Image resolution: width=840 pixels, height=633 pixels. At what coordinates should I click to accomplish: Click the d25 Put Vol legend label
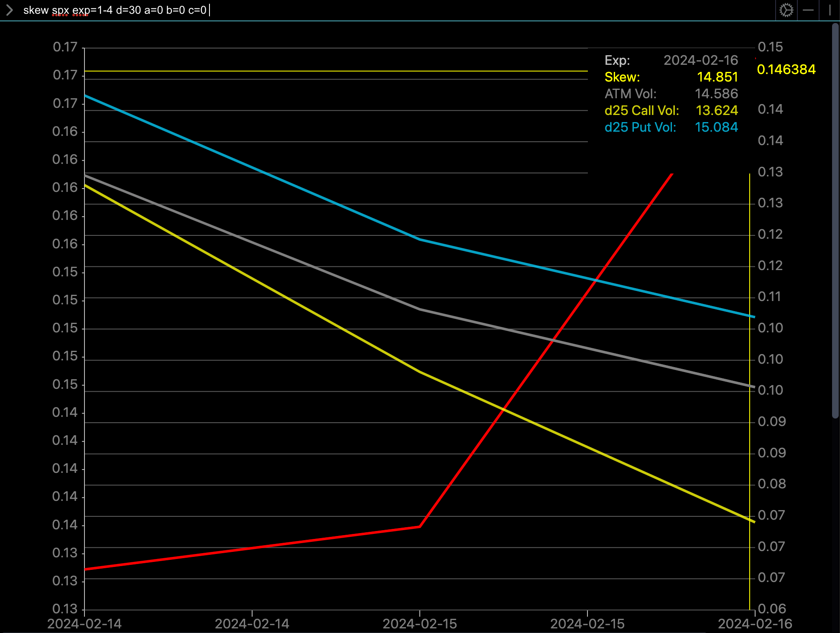coord(640,127)
